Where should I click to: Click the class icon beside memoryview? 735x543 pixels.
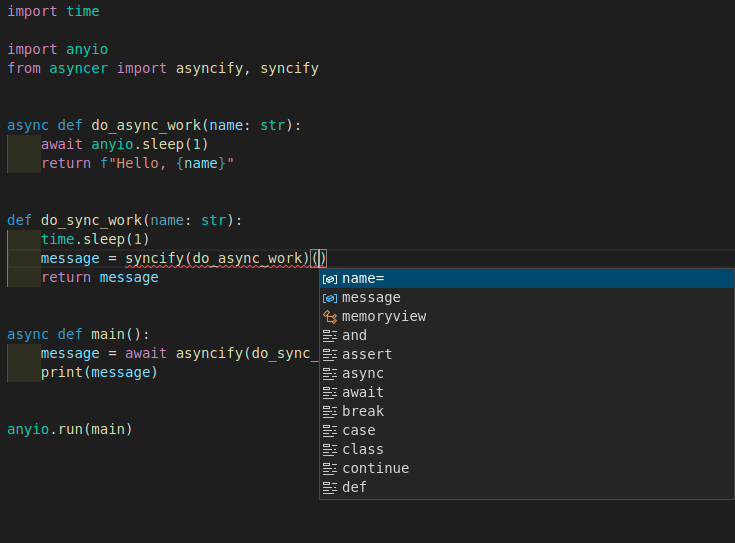pyautogui.click(x=330, y=317)
